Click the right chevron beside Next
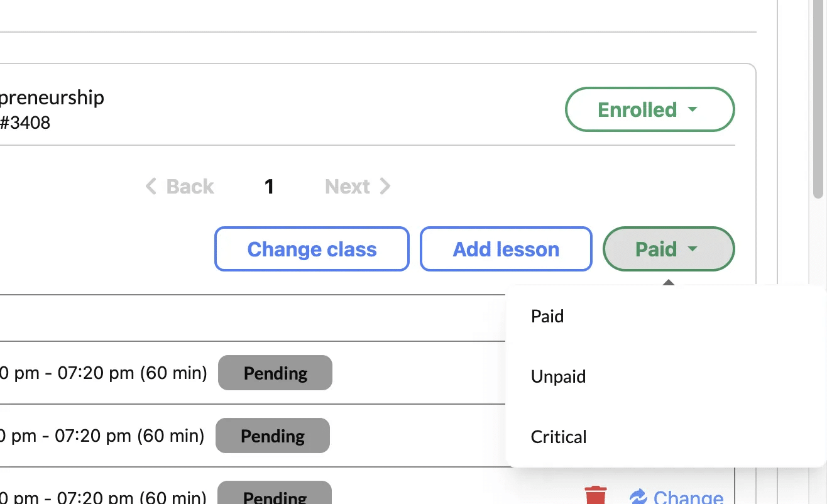Viewport: 827px width, 504px height. pyautogui.click(x=385, y=186)
